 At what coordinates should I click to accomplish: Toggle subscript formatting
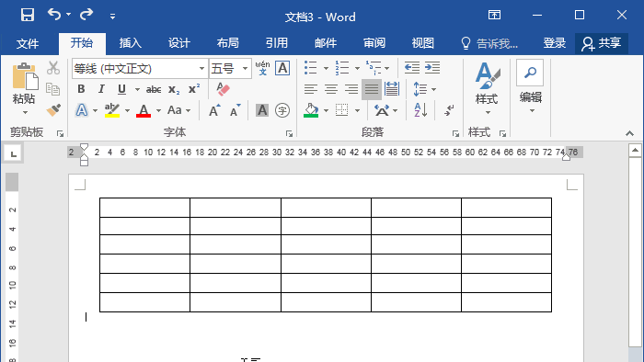click(174, 89)
